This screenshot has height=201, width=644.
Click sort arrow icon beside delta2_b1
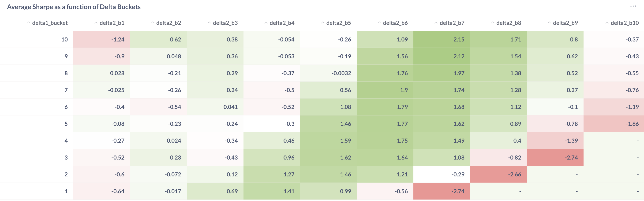(96, 23)
